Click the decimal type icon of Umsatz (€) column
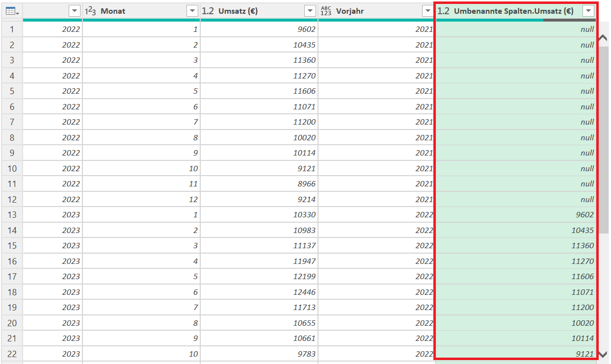Image resolution: width=611 pixels, height=364 pixels. pos(208,11)
